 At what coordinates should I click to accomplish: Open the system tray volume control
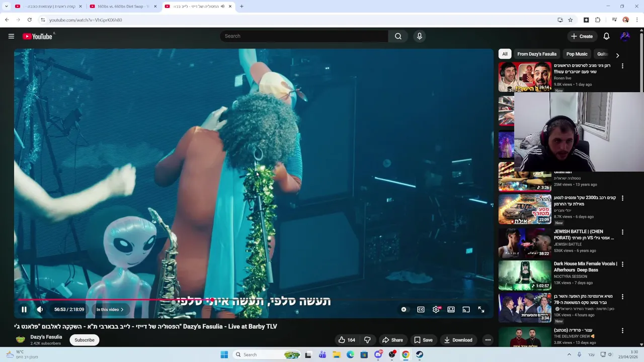tap(610, 354)
